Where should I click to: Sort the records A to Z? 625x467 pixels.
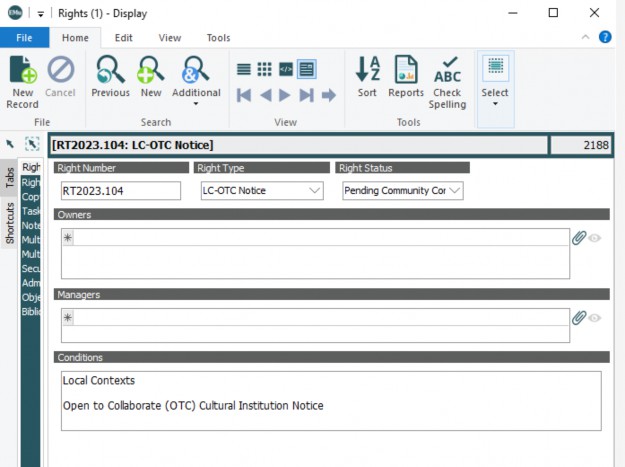tap(367, 77)
